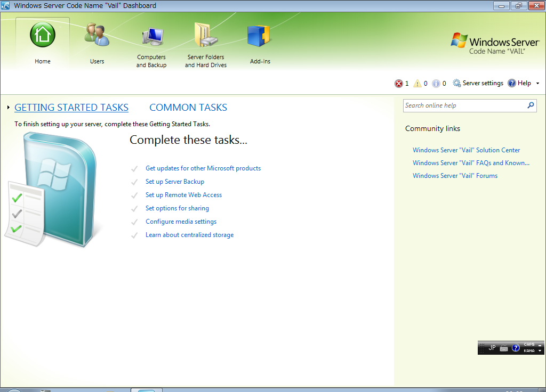The image size is (546, 392).
Task: Switch to Getting Started Tasks tab
Action: (71, 108)
